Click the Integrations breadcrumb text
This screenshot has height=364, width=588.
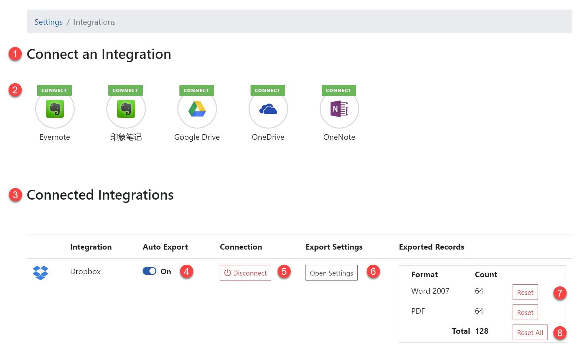(94, 22)
